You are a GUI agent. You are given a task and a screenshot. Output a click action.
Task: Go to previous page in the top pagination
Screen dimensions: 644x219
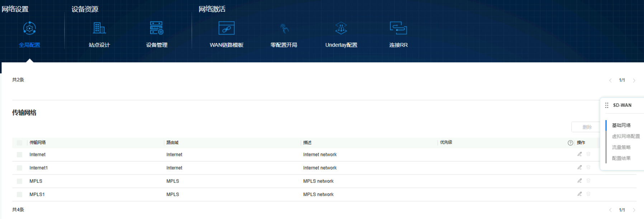point(610,80)
